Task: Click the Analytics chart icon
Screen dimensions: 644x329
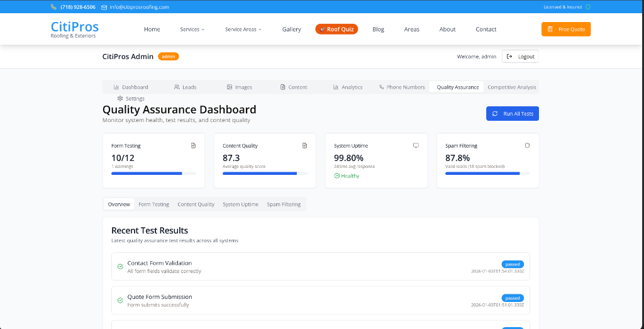Action: (336, 87)
